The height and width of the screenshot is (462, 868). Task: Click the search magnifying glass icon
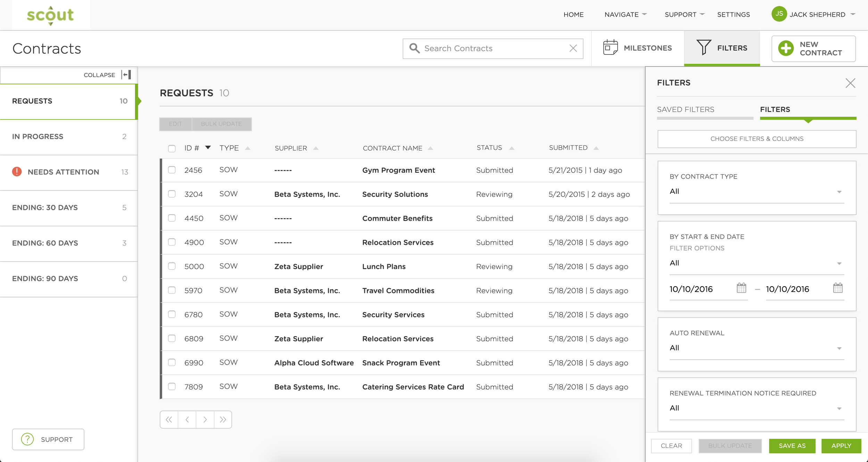415,48
